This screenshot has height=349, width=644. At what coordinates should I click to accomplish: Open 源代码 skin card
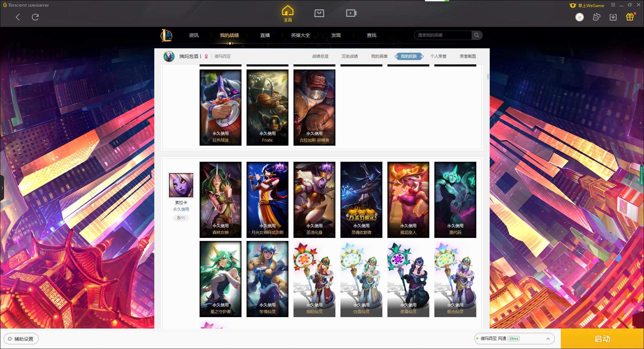click(x=455, y=200)
